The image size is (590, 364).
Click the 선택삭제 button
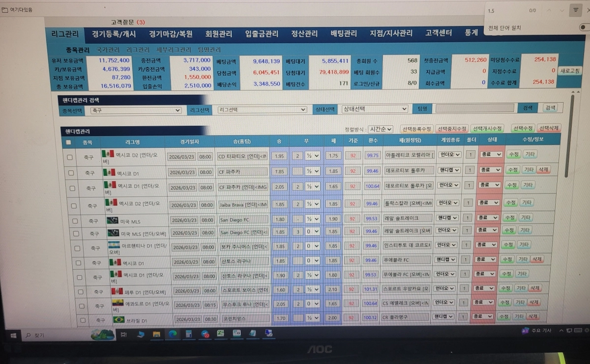pos(549,128)
